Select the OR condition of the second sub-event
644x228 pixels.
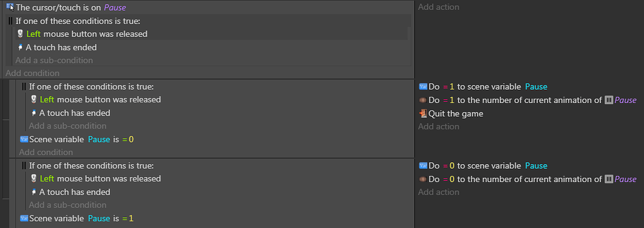(x=217, y=87)
